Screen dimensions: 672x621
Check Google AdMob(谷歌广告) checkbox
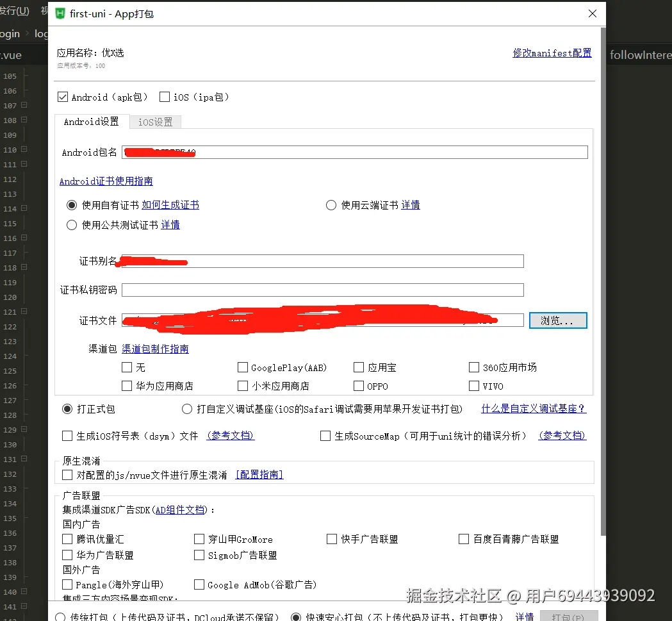pos(199,584)
